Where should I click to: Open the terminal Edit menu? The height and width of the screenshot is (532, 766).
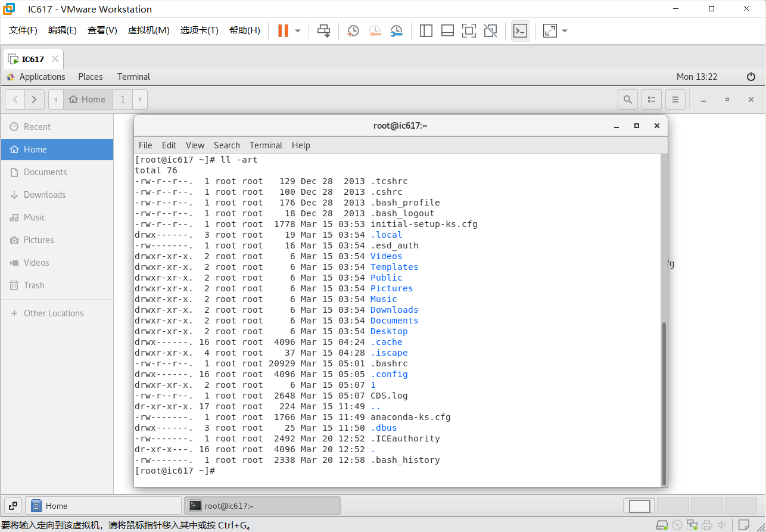pos(169,145)
